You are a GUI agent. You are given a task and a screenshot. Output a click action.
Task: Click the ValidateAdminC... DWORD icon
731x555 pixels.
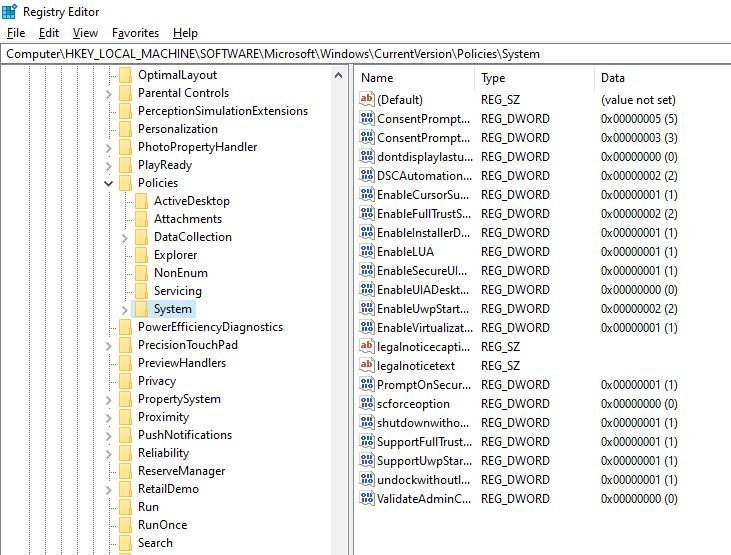point(367,498)
